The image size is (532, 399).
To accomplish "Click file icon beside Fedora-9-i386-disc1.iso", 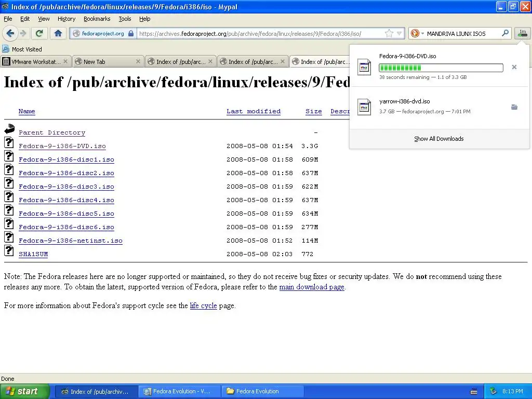I will pos(9,156).
